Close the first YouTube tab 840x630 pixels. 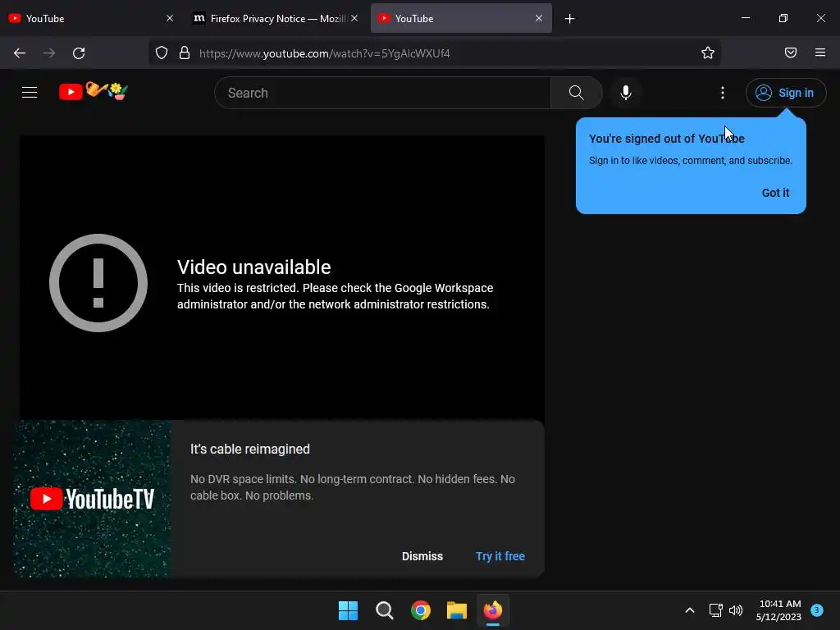[169, 18]
